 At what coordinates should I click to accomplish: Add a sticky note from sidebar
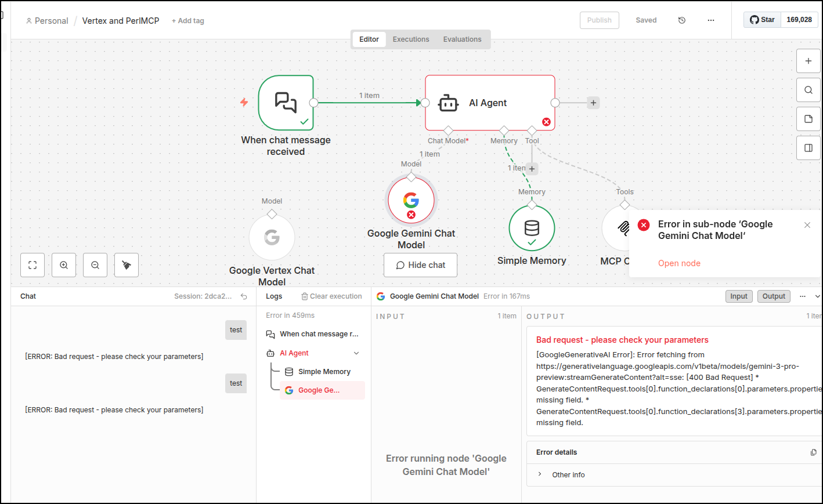[x=808, y=119]
